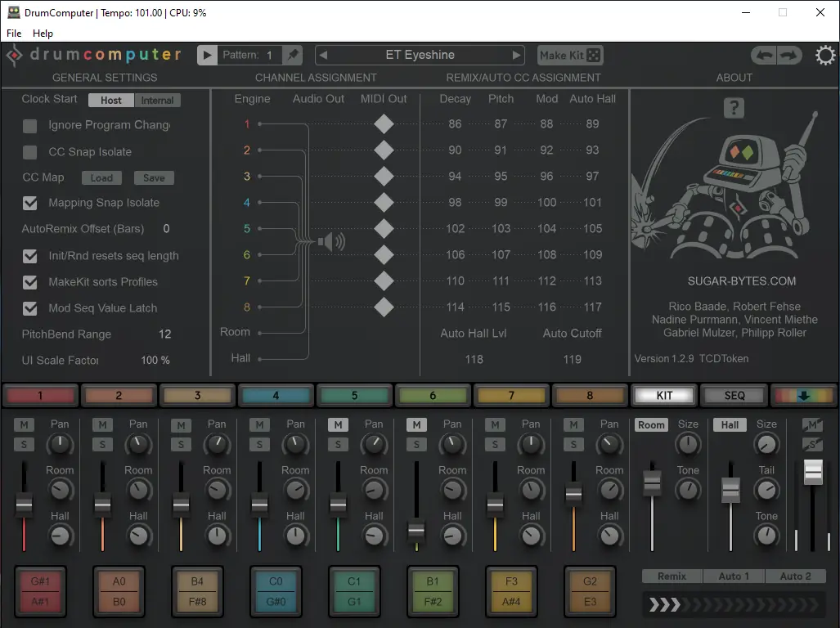The image size is (840, 628).
Task: Click the G#1 pad on channel 1
Action: pyautogui.click(x=40, y=581)
